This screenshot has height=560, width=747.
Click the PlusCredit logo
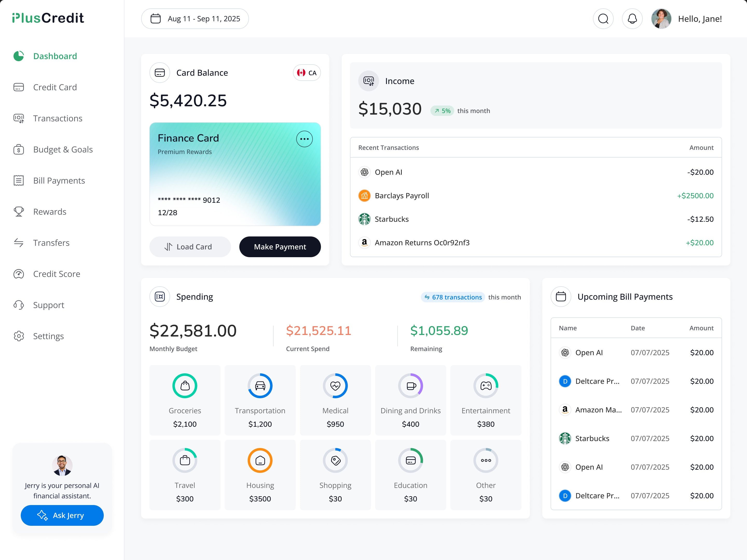click(48, 18)
